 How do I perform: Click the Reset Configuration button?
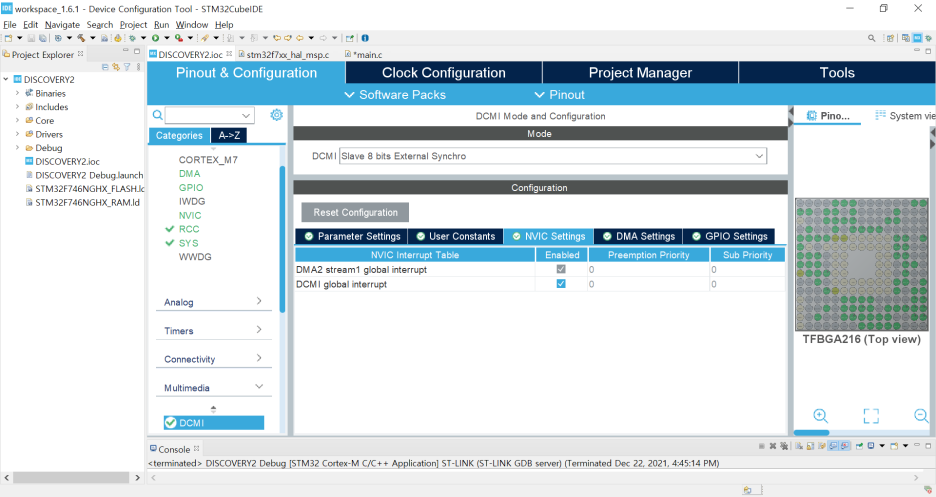pos(355,212)
